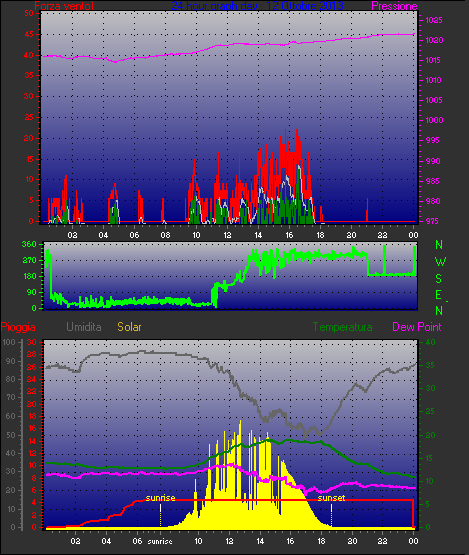This screenshot has height=555, width=469.
Task: Click the green compass letter 'W'
Action: pos(440,262)
